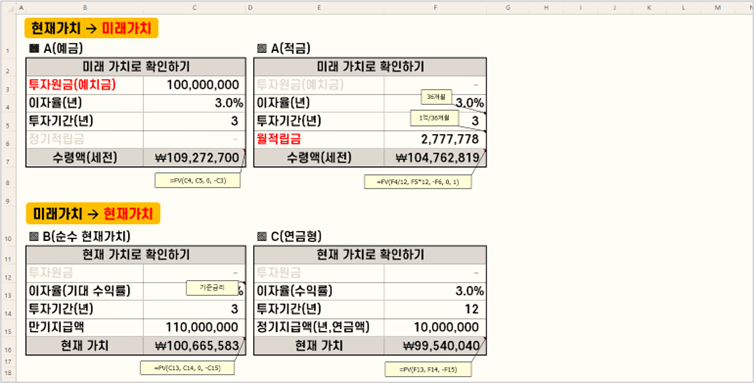Viewport: 754px width, 383px height.
Task: Select column F header
Action: click(435, 8)
